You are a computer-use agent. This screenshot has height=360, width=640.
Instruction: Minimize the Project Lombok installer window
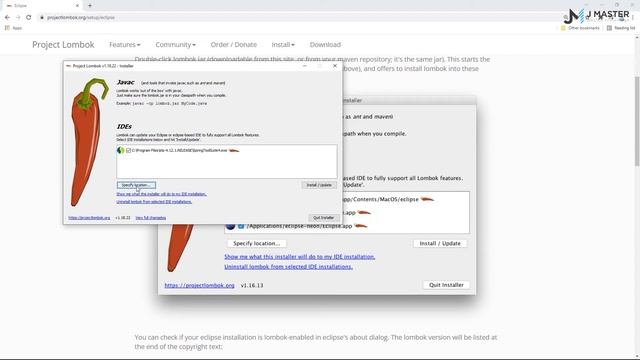click(x=304, y=66)
